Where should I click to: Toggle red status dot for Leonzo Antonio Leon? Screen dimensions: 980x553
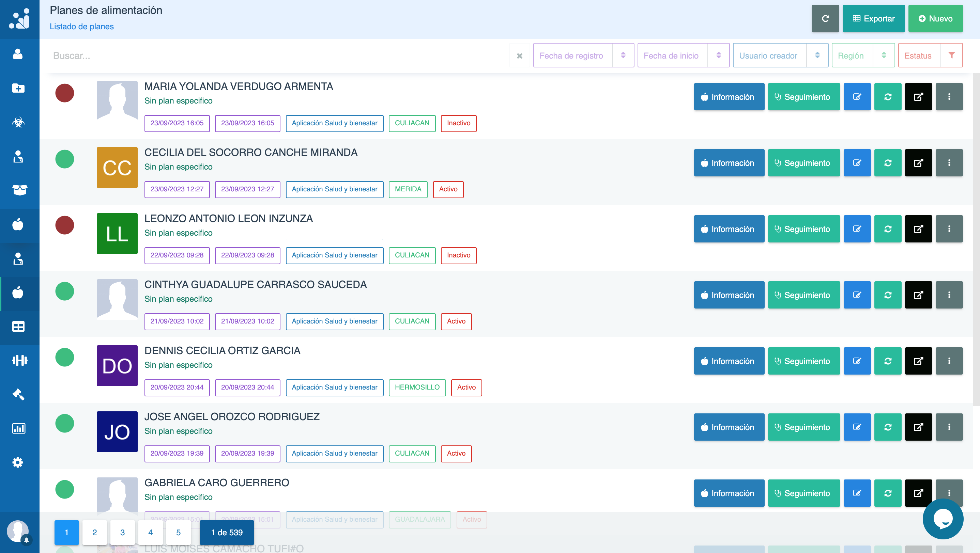point(65,225)
